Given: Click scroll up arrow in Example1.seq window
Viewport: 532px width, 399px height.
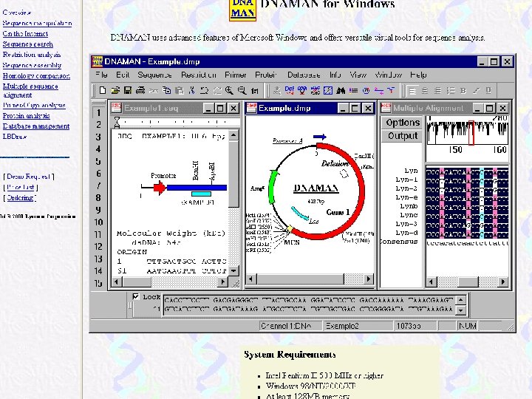Looking at the screenshot, I should tap(233, 135).
